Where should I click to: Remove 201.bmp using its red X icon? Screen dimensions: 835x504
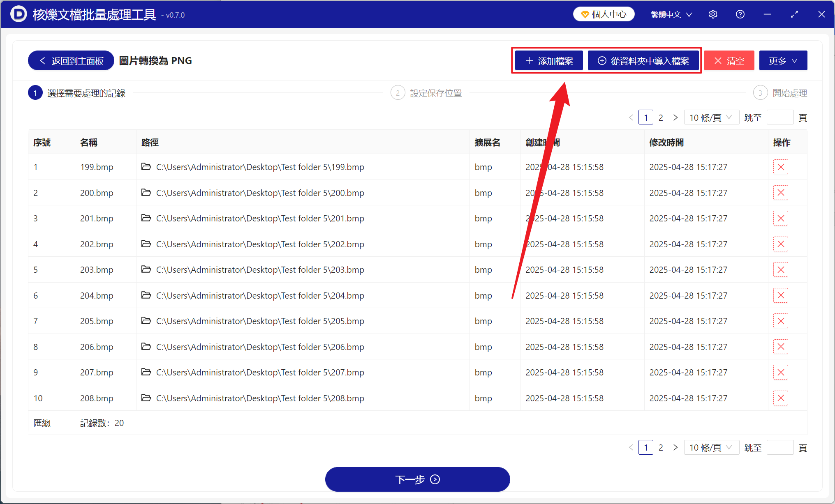tap(780, 218)
